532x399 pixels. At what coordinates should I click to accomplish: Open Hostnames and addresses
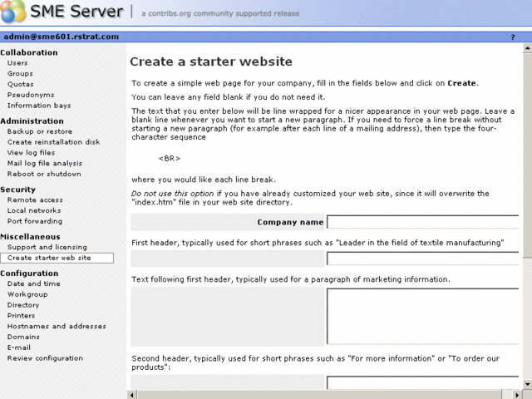[x=57, y=327]
